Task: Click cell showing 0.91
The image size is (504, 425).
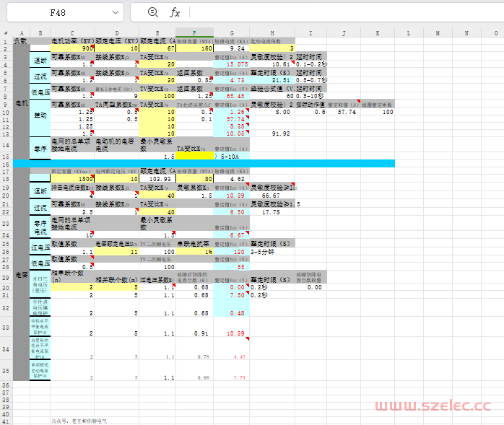Action: [194, 328]
